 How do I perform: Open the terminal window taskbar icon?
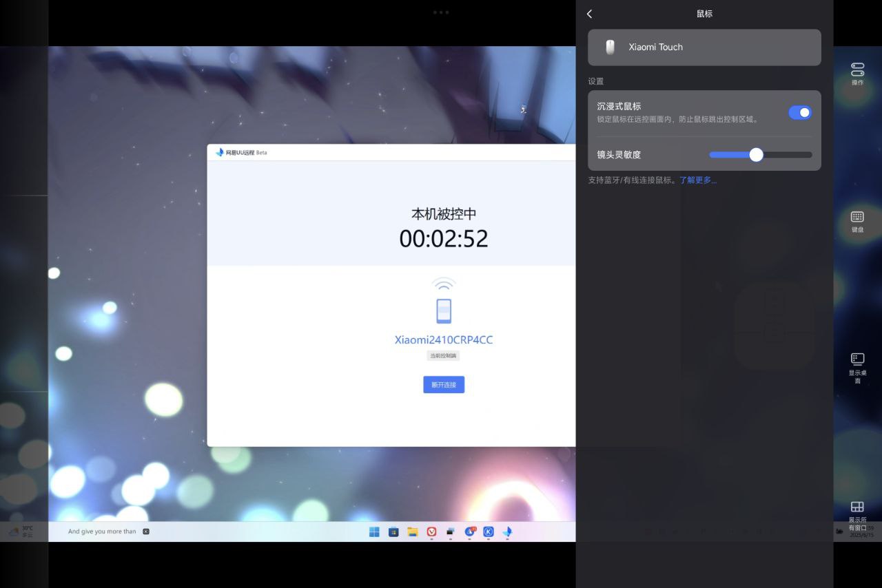click(451, 532)
